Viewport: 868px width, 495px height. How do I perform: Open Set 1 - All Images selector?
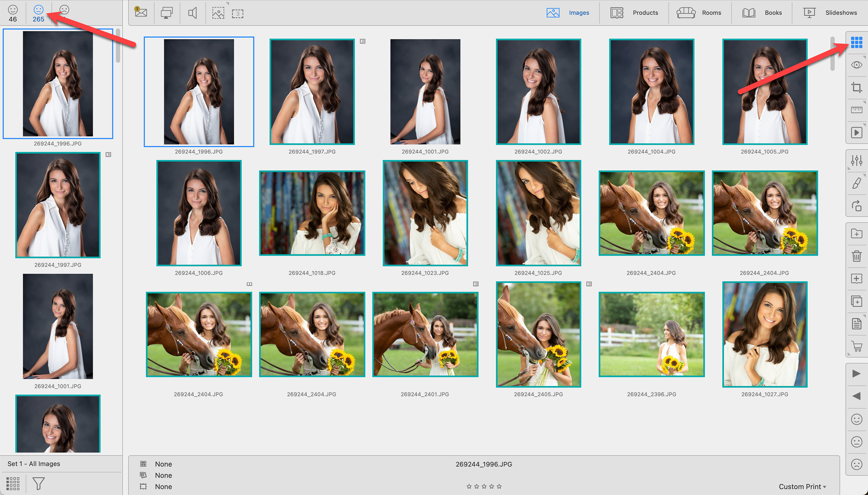[34, 464]
